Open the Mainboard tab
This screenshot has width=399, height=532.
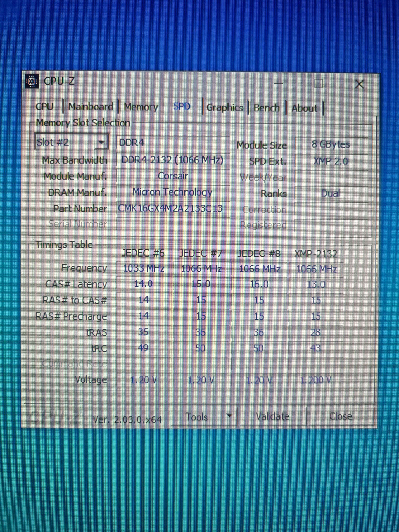point(91,107)
